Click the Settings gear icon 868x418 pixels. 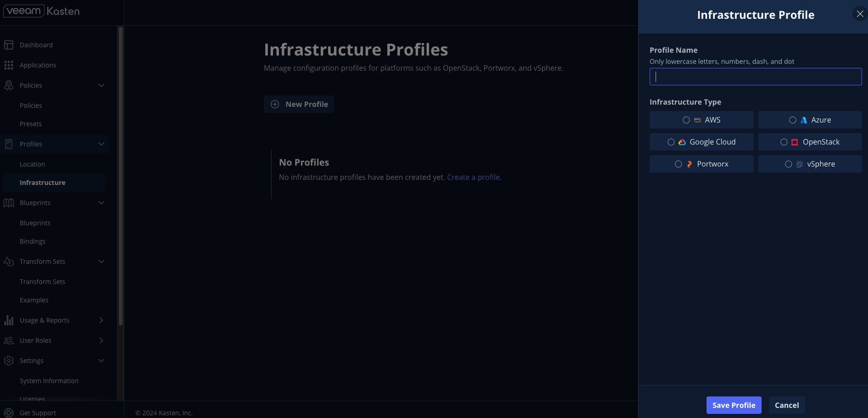point(9,361)
